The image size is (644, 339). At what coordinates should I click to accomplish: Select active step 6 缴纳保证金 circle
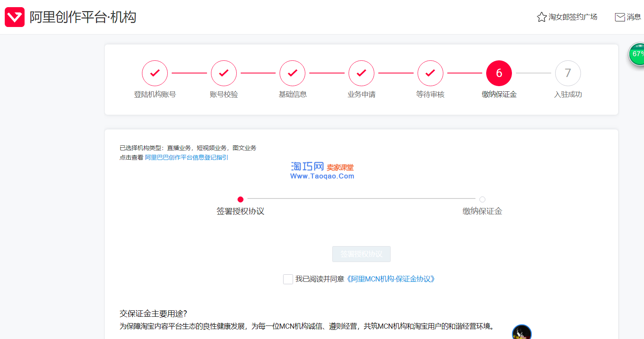[499, 73]
